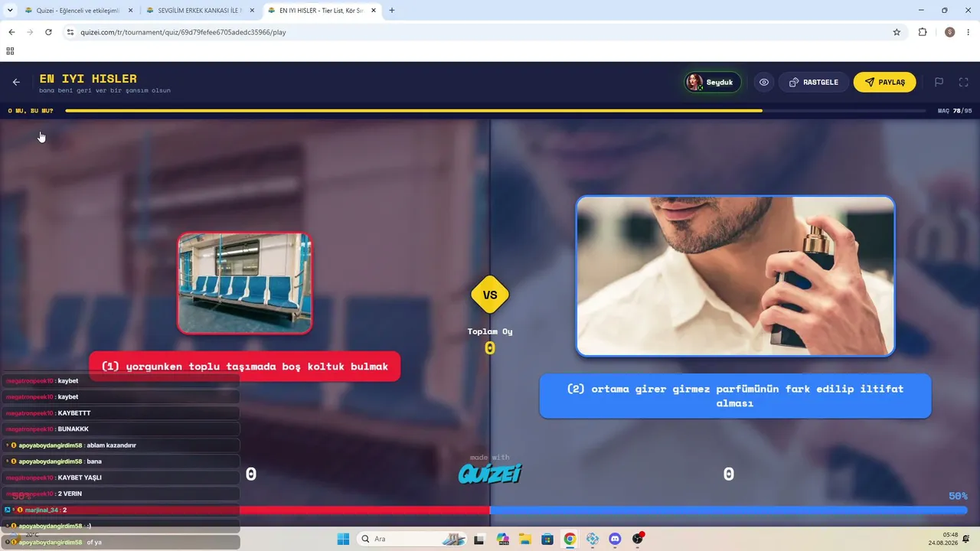Screen dimensions: 980x551
Task: Open the Chrome profile avatar
Action: tap(949, 32)
